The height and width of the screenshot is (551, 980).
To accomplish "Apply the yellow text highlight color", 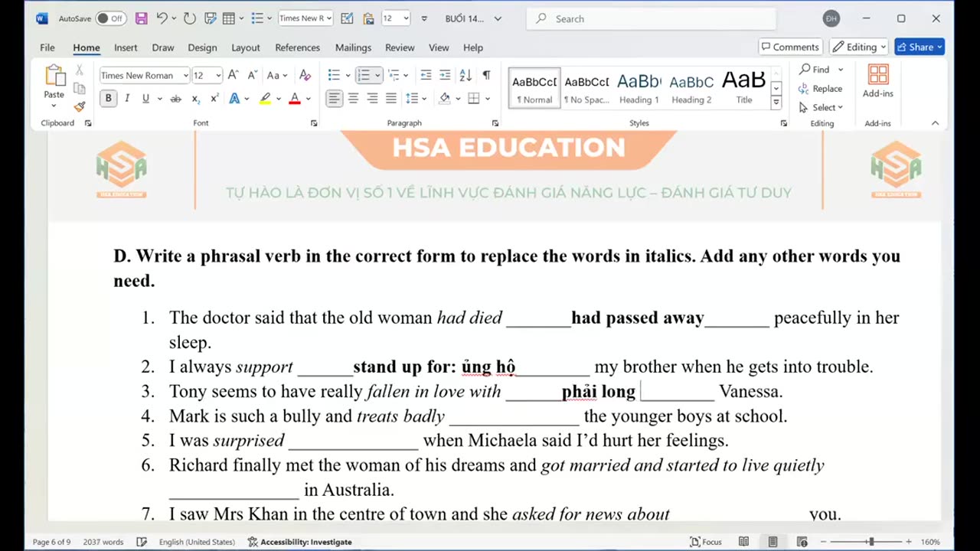I will click(x=265, y=99).
